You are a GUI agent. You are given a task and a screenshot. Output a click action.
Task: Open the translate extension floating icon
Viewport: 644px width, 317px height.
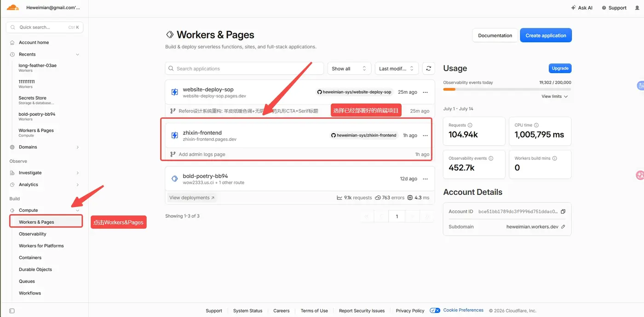(x=640, y=85)
